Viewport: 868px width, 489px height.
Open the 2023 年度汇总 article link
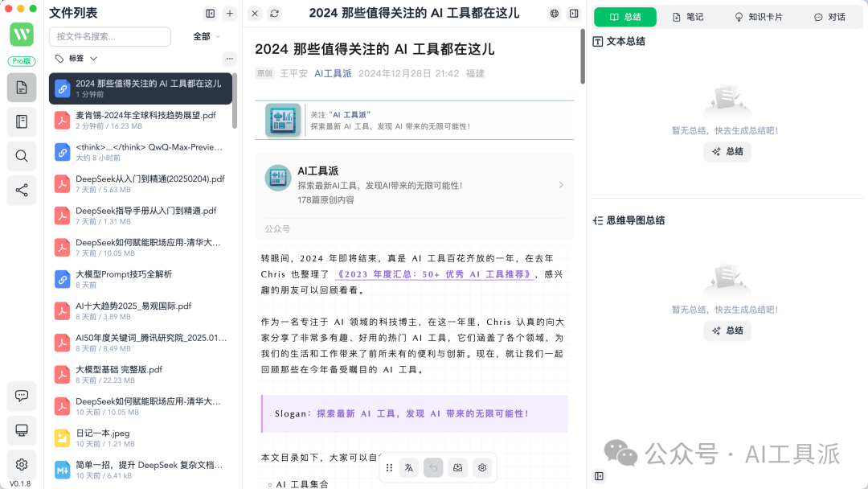435,274
